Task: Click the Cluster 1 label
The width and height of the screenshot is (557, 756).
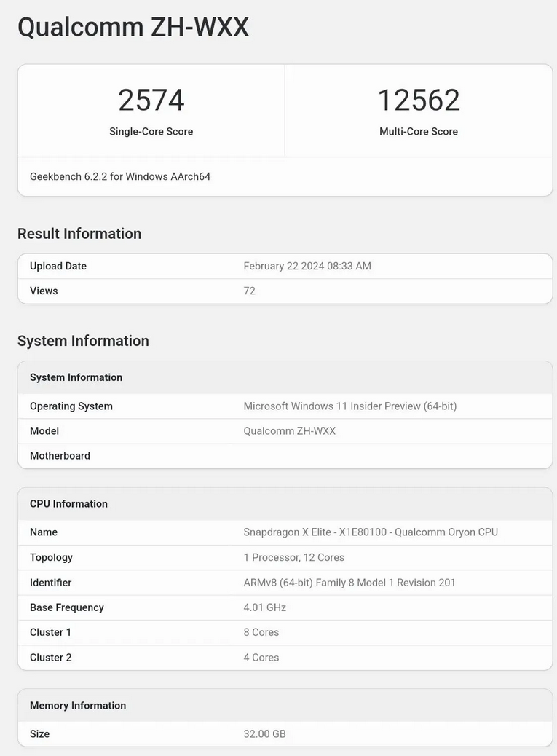Action: click(50, 632)
